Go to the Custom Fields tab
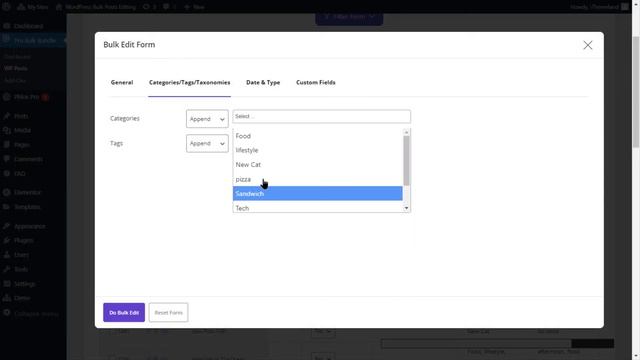This screenshot has width=640, height=360. 316,82
